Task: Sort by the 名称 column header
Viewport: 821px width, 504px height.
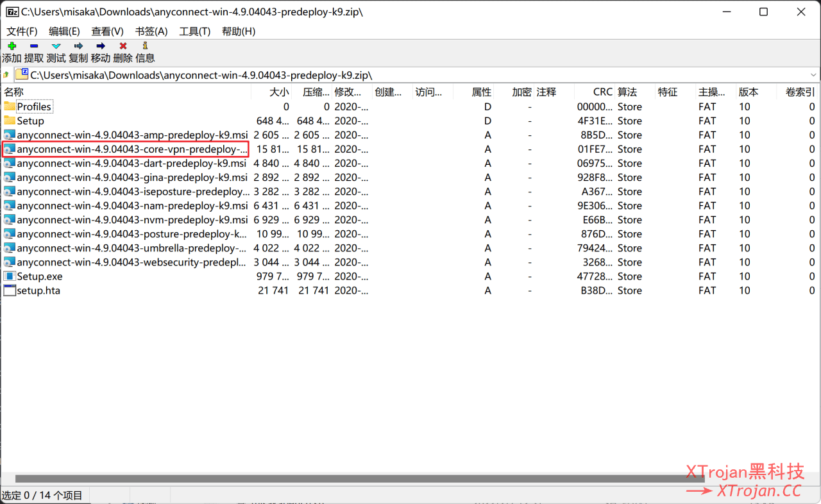Action: pyautogui.click(x=14, y=92)
